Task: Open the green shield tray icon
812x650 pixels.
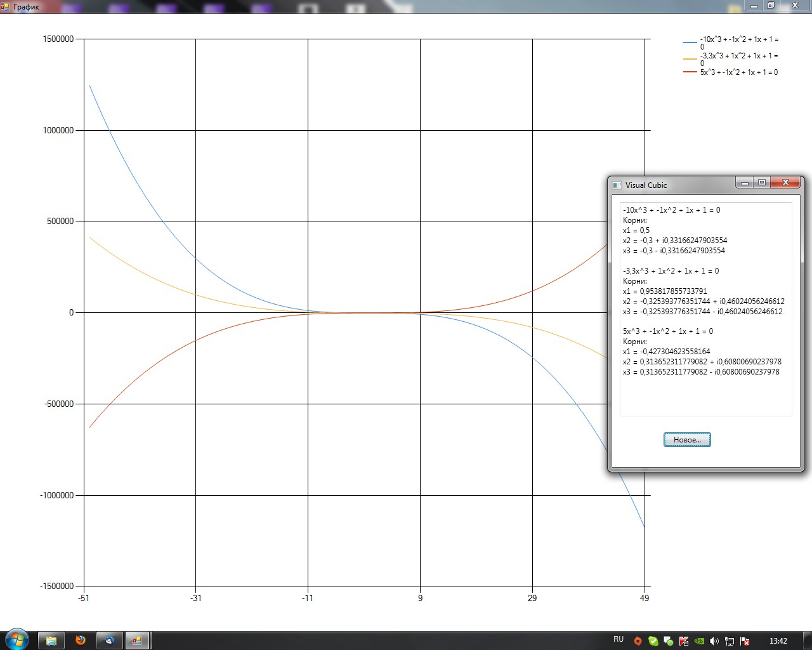Action: click(x=653, y=641)
